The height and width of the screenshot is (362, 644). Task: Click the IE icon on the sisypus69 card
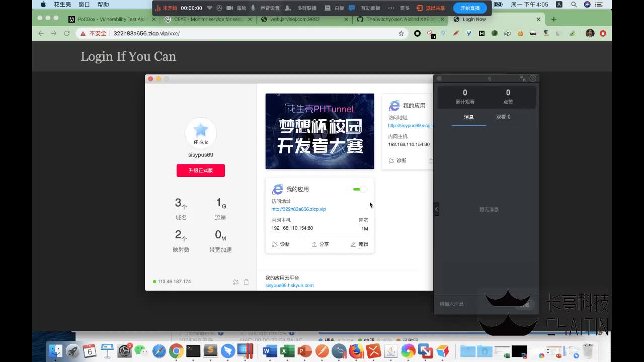pos(394,106)
